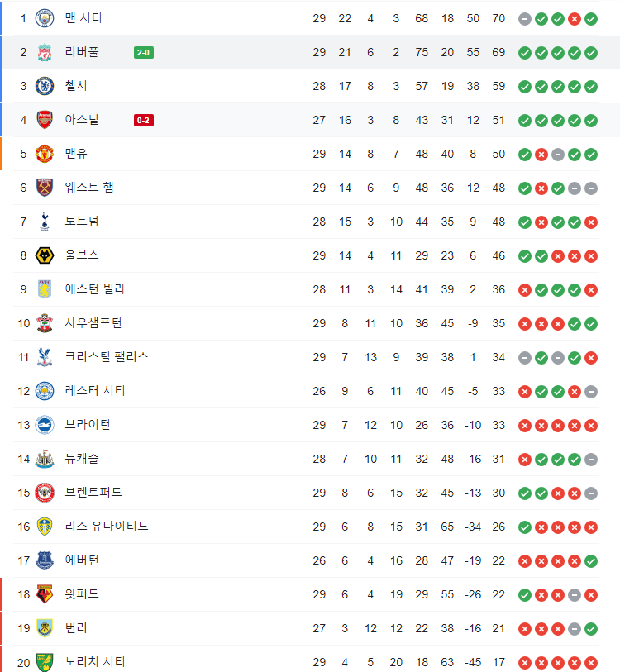620x672 pixels.
Task: Open the 맨유 team link
Action: coord(76,154)
